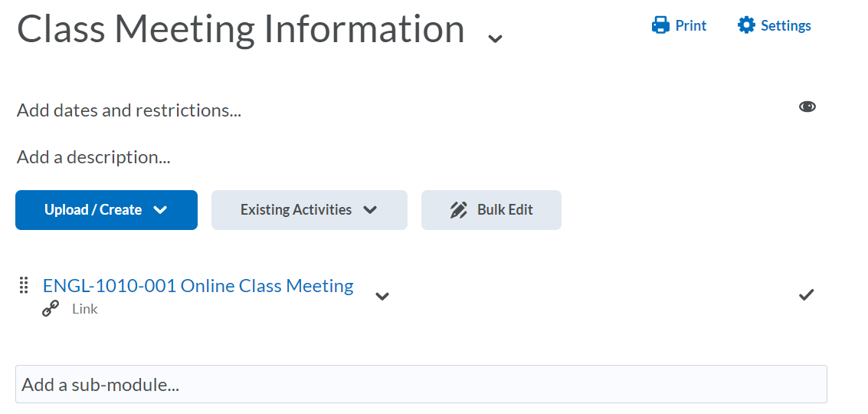Click the Bulk Edit pencil icon

(x=459, y=210)
